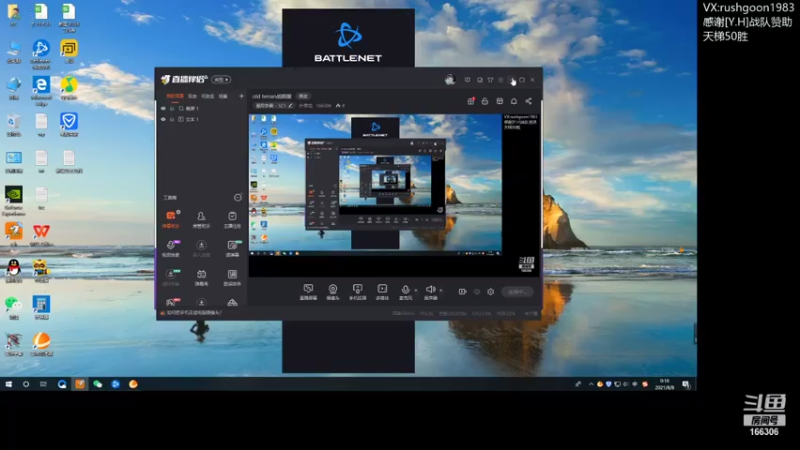800x450 pixels.
Task: Add a multimedia source with play icon
Action: [382, 292]
